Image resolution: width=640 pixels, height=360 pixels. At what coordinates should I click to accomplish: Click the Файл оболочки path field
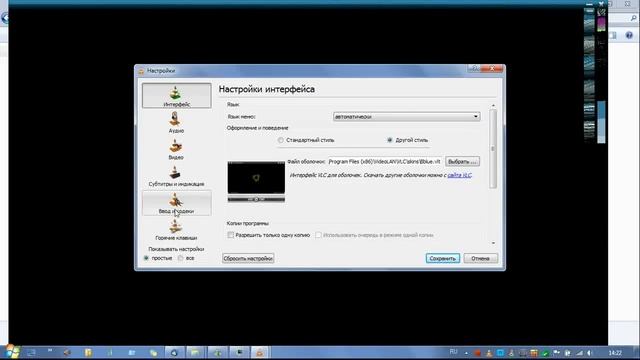[x=384, y=162]
